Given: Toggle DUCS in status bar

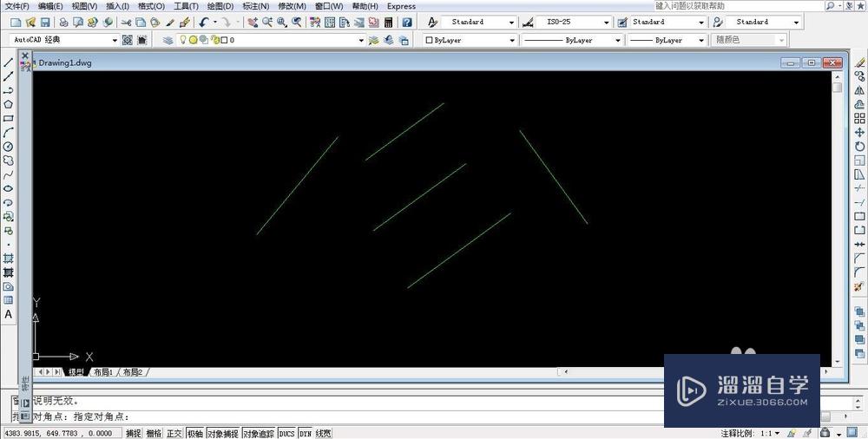Looking at the screenshot, I should tap(286, 433).
